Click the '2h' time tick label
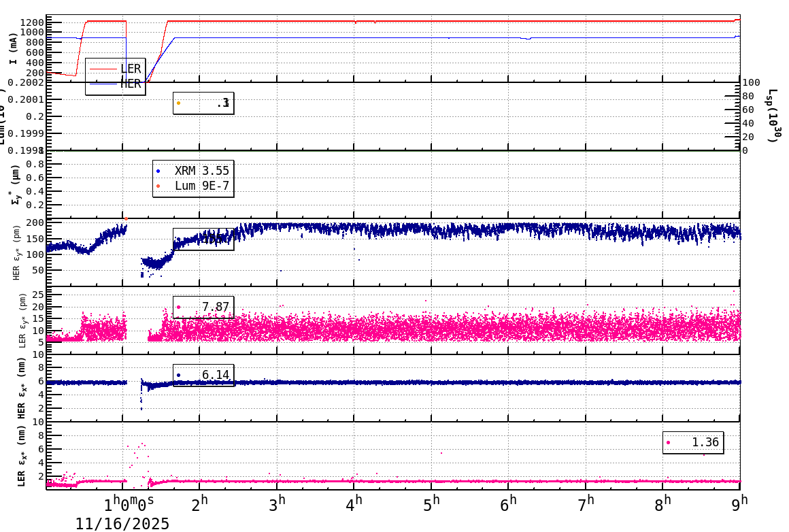The image size is (789, 532). (x=199, y=504)
